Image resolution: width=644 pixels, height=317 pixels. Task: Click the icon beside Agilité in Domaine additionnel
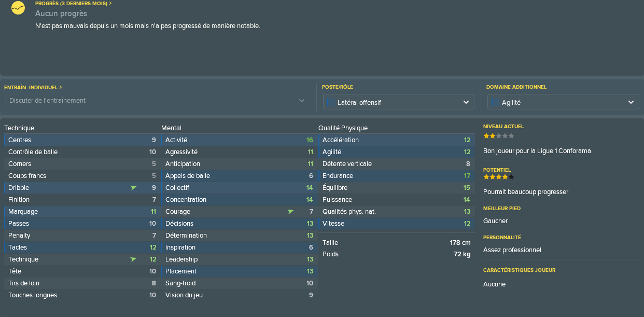495,102
